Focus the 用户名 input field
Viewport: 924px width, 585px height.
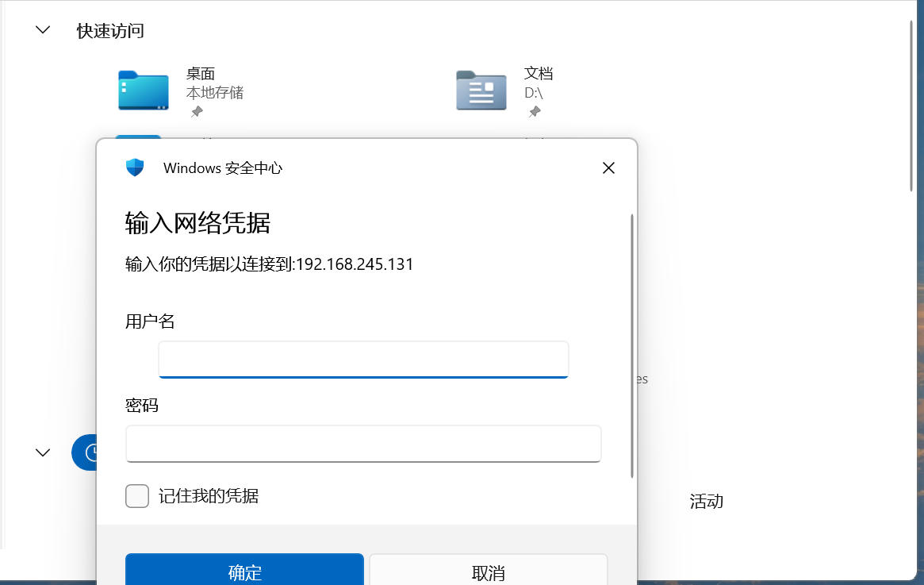(363, 360)
